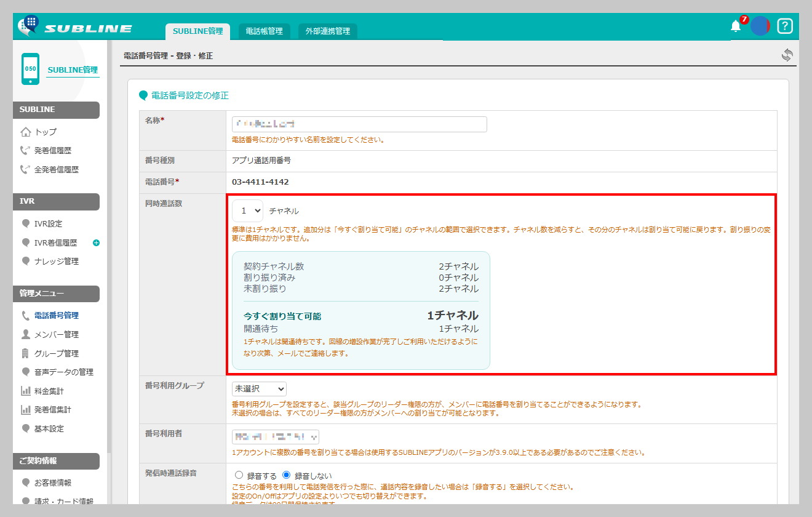
Task: Click the 今すぐ割り当て可能 row
Action: pos(361,316)
